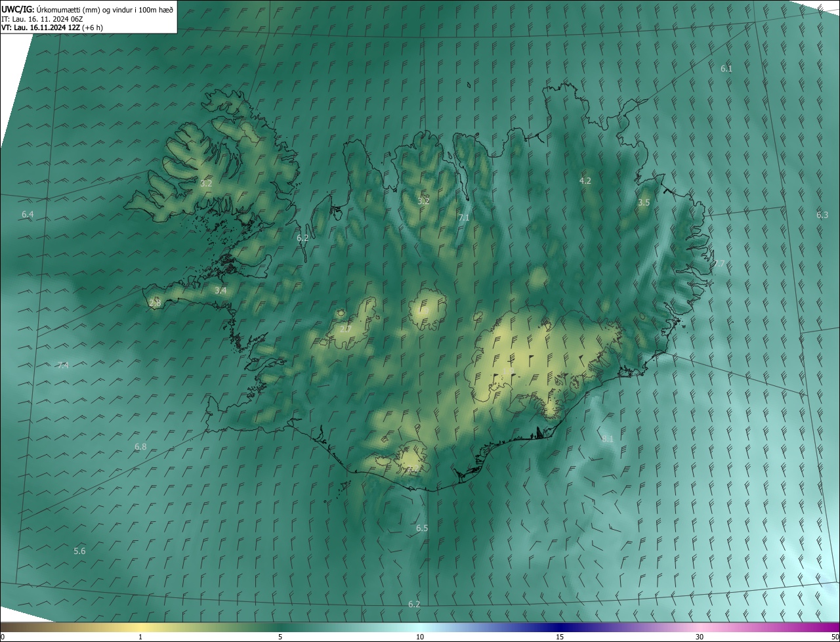
Task: Click the 6.4 value label on the map
Action: point(28,214)
